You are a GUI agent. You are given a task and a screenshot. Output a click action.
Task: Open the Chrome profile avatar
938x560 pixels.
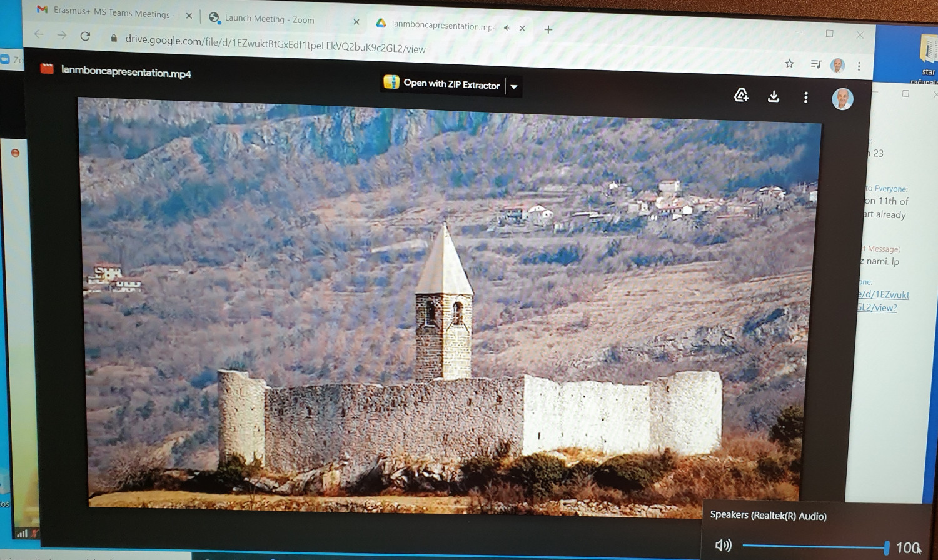838,65
